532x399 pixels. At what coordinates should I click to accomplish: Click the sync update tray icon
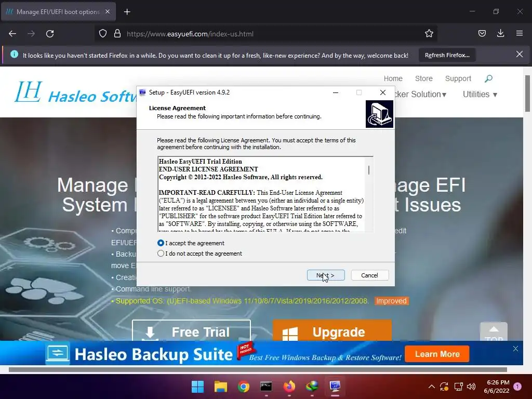click(x=444, y=387)
